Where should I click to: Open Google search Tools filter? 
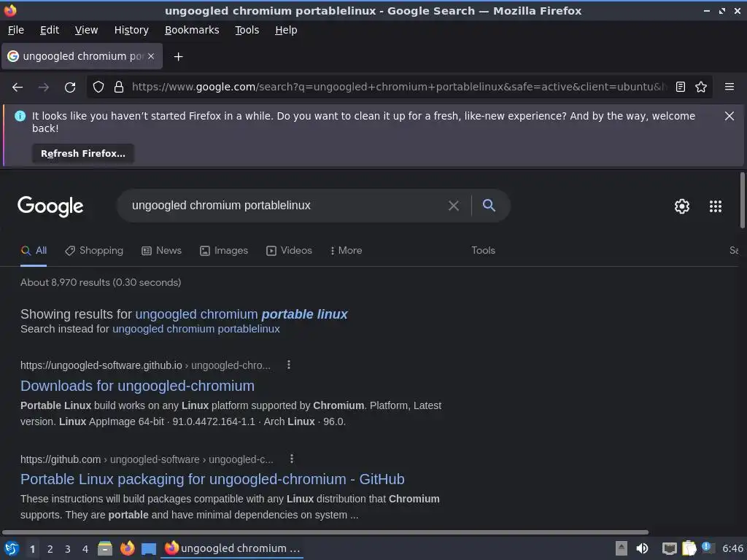click(x=483, y=251)
